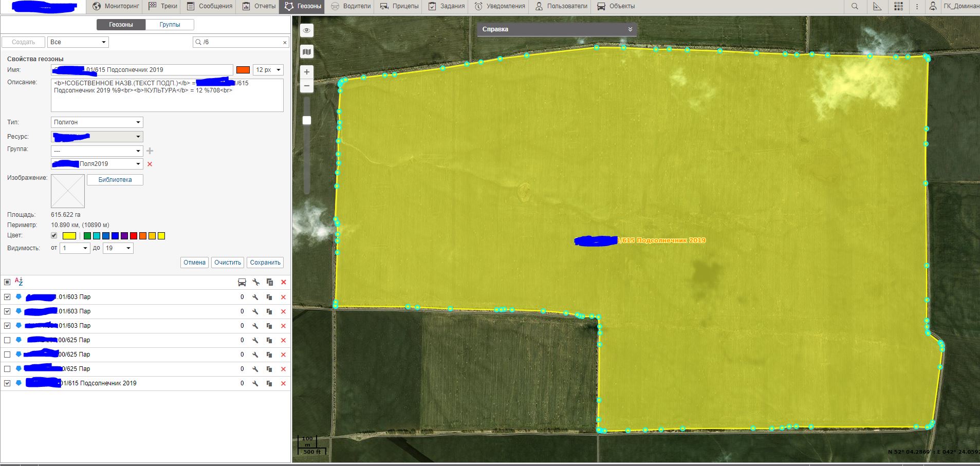Open the Мониторинг tab
980x466 pixels.
(x=116, y=6)
